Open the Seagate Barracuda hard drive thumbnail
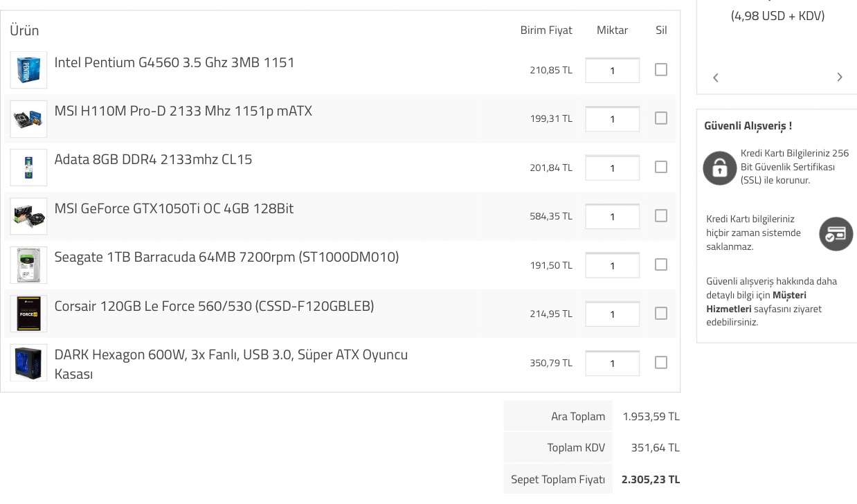Image resolution: width=857 pixels, height=504 pixels. pos(28,265)
